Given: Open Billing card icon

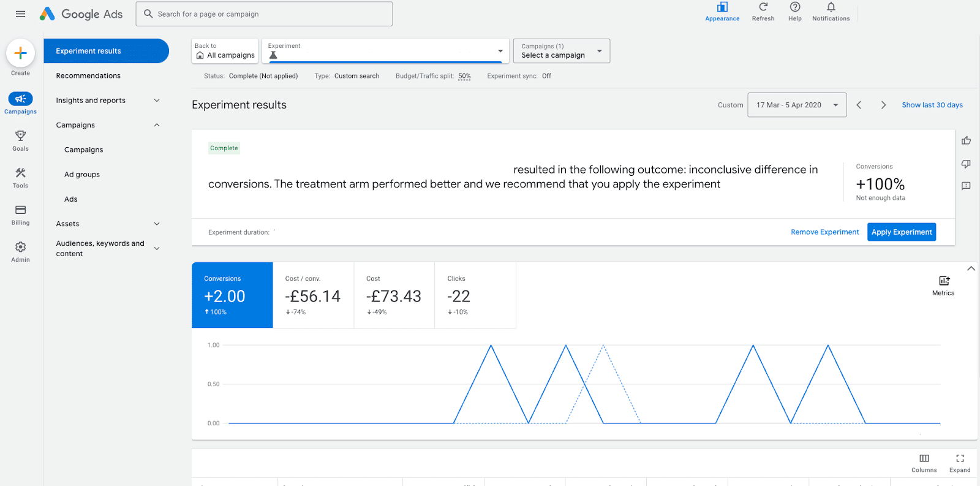Looking at the screenshot, I should [x=20, y=210].
